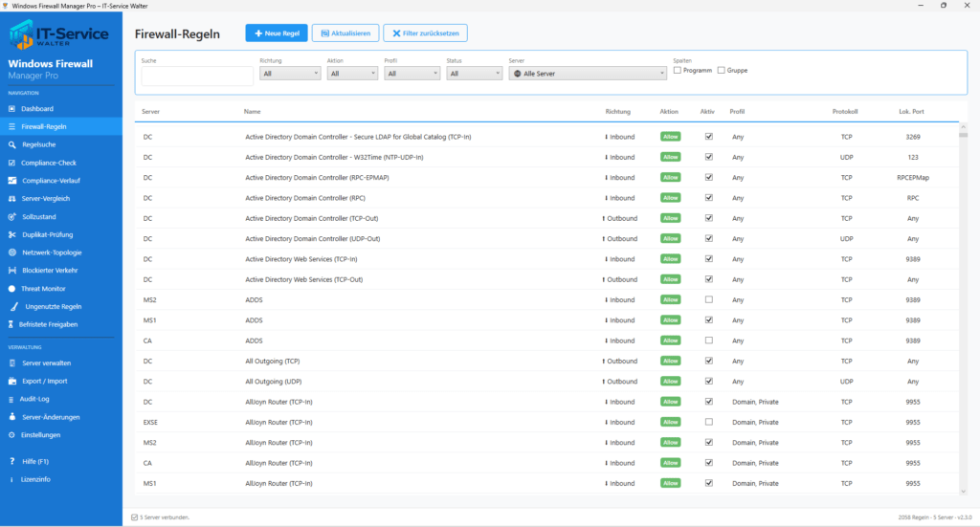
Task: Click the RPCEPMap port value
Action: [912, 177]
